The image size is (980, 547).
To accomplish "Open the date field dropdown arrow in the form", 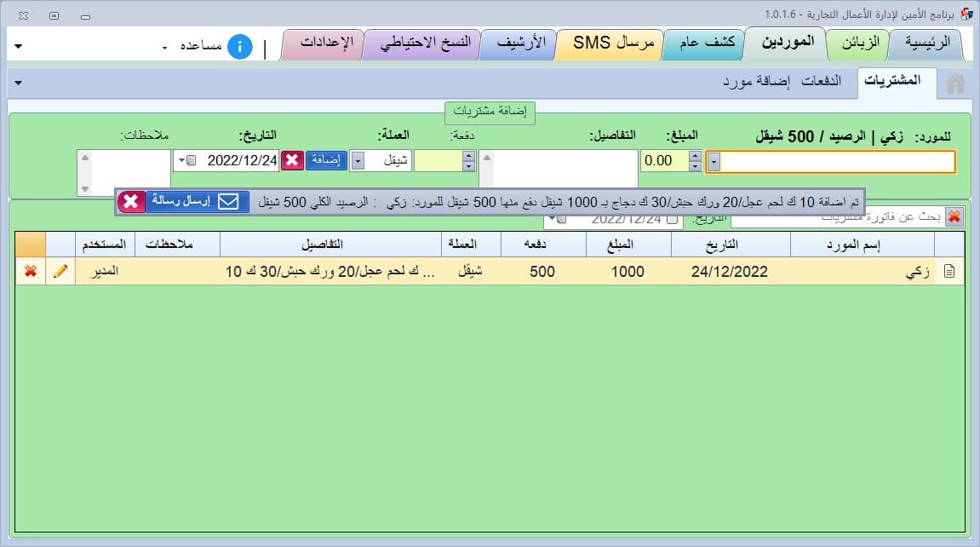I will coord(181,161).
